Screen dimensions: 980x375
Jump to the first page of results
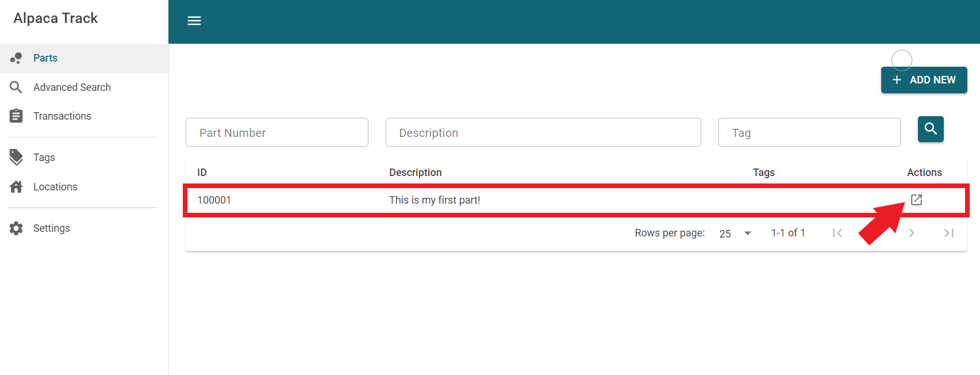point(837,233)
